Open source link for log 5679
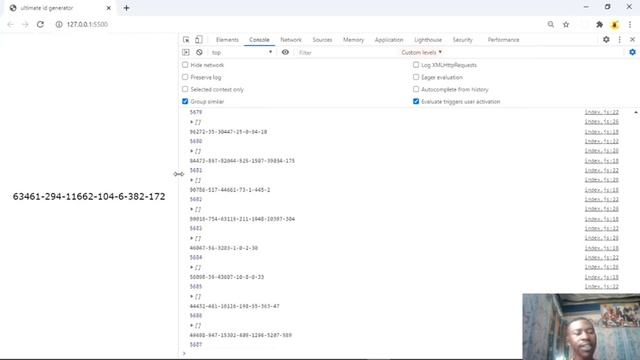The height and width of the screenshot is (360, 640). pyautogui.click(x=602, y=112)
